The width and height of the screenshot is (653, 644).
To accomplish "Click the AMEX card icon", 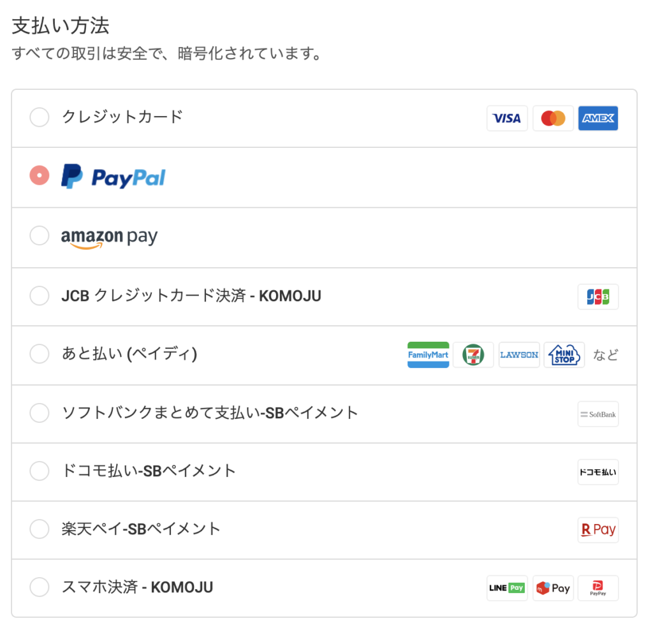I will (x=598, y=118).
